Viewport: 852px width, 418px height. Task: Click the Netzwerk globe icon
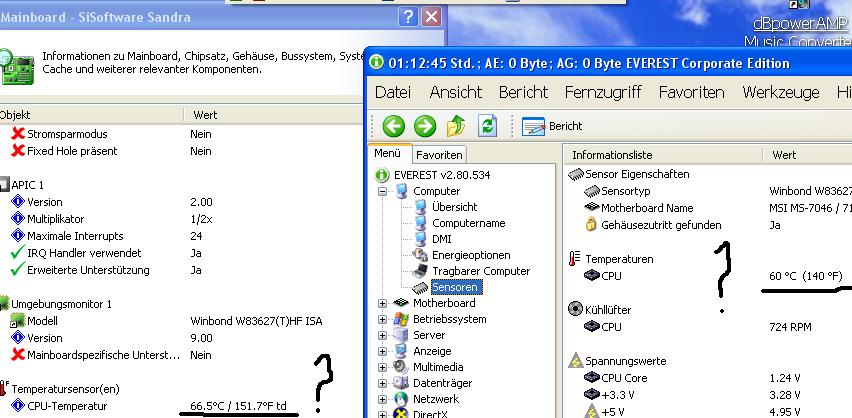pyautogui.click(x=401, y=400)
